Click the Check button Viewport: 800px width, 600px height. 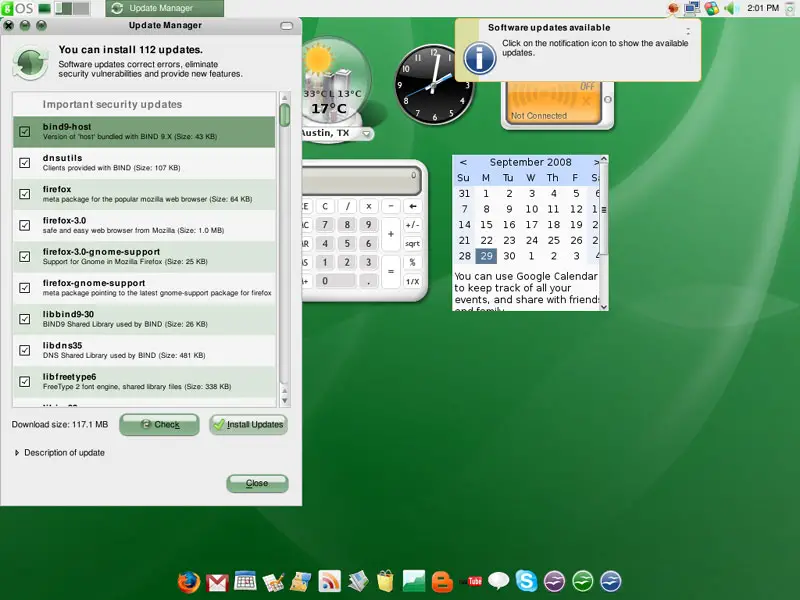click(159, 424)
